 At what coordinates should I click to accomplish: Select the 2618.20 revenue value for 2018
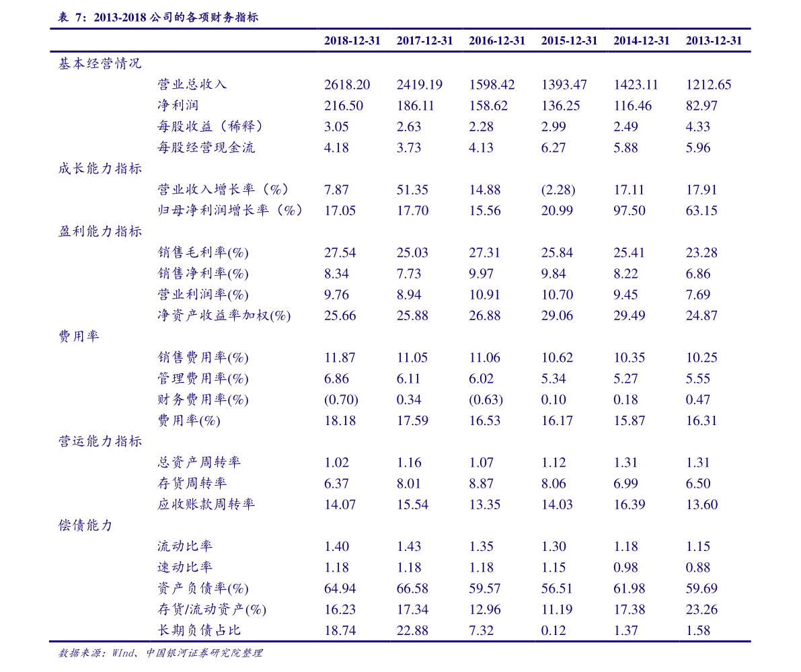coord(346,85)
